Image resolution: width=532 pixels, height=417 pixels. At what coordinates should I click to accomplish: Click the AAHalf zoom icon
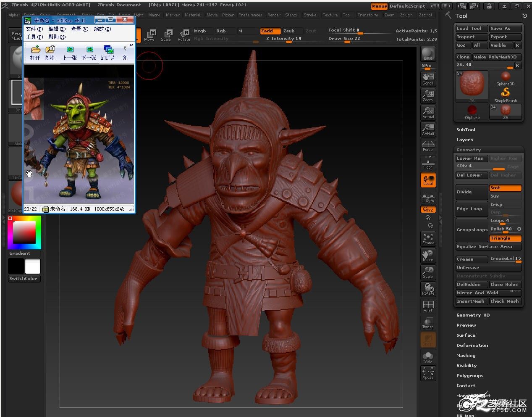(428, 129)
